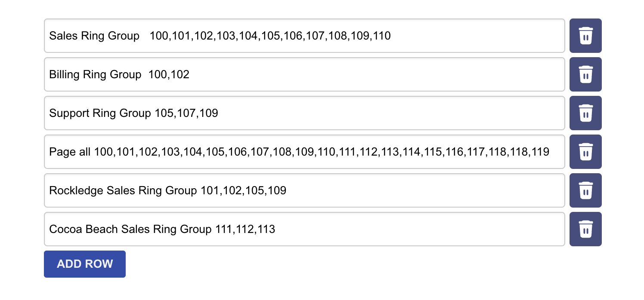
Task: Select the Billing Ring Group text field
Action: (304, 74)
